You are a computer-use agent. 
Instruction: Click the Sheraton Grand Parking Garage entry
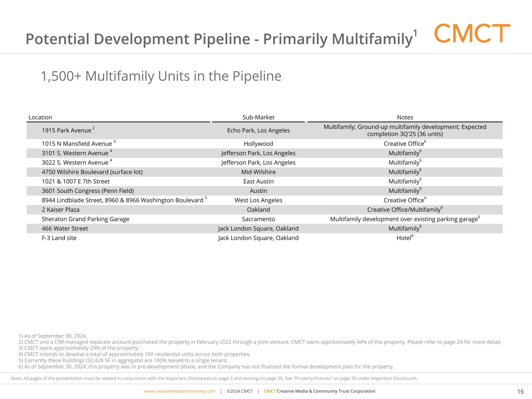tap(85, 219)
